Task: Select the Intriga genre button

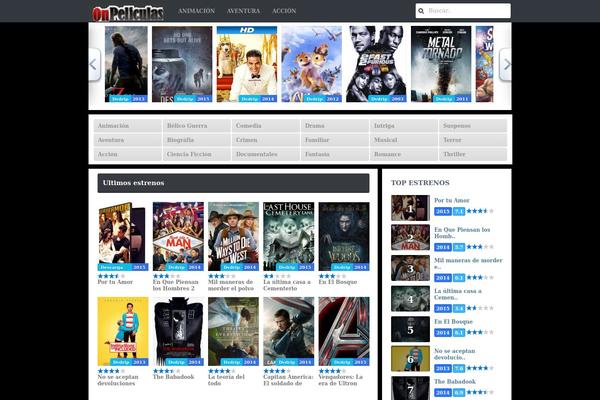Action: 404,126
